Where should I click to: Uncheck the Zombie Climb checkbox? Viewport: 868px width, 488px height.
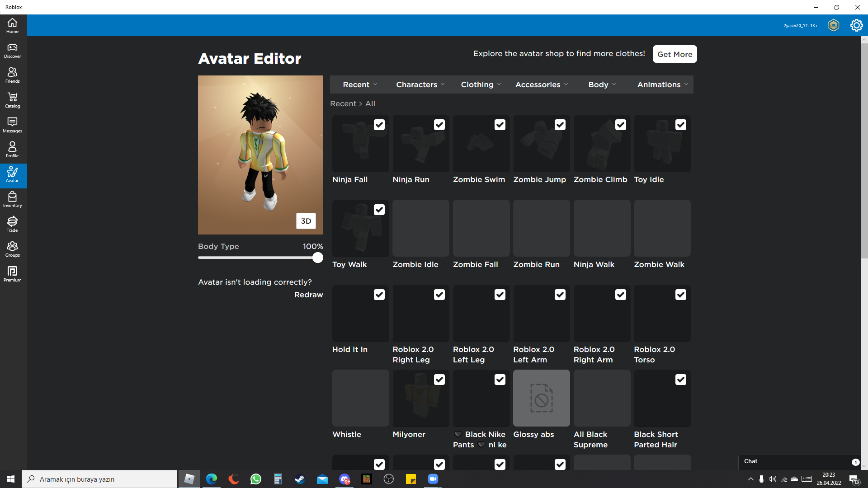coord(621,125)
